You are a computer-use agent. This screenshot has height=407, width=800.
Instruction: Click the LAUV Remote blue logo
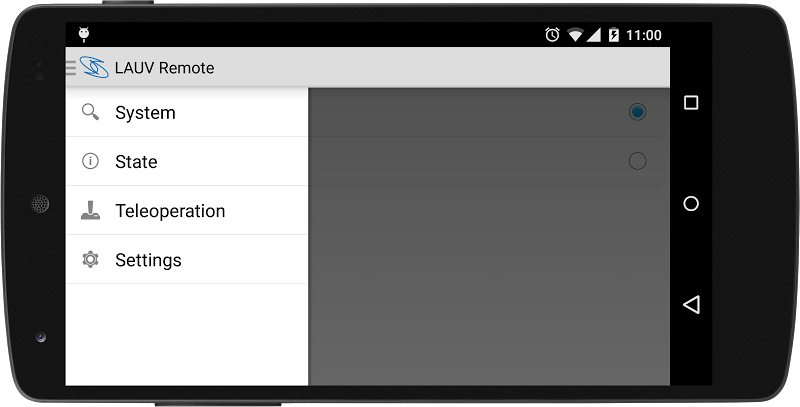click(94, 67)
